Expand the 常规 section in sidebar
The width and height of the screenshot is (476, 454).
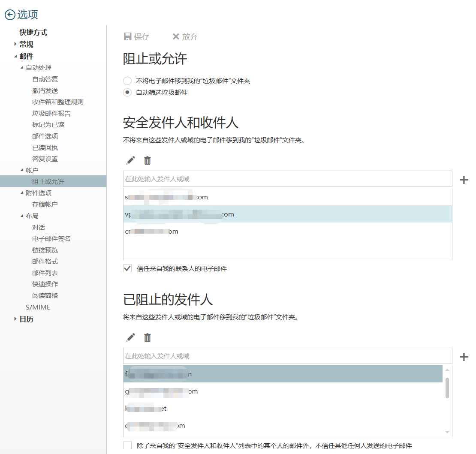click(15, 44)
